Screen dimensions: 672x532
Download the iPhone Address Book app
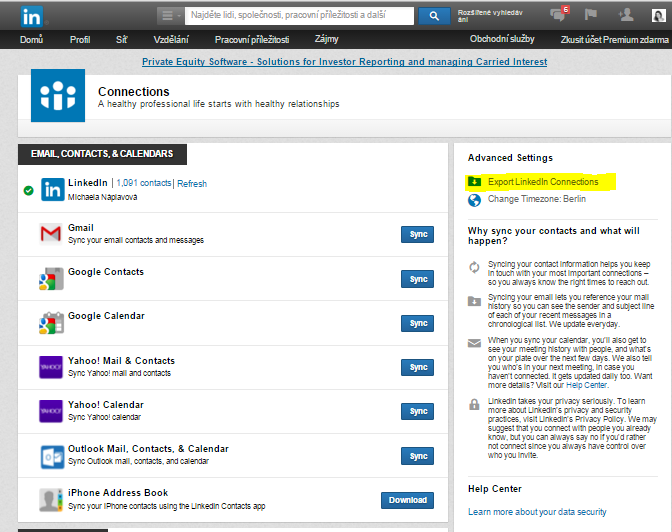(407, 500)
